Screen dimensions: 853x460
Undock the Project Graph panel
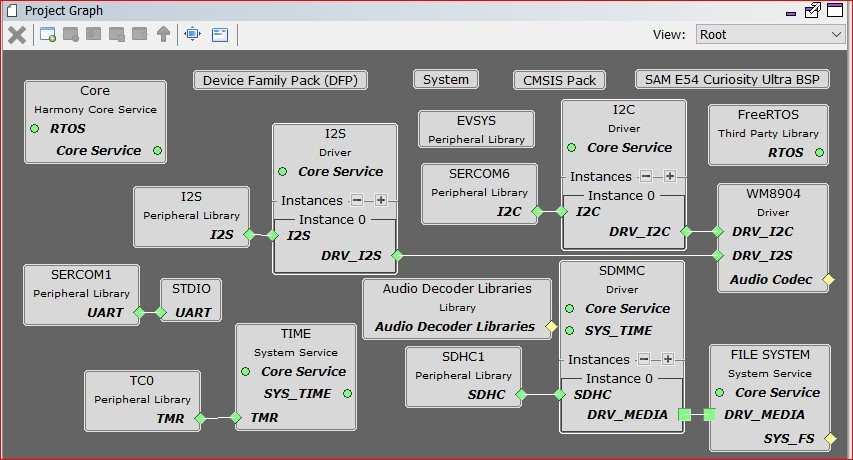(x=812, y=10)
